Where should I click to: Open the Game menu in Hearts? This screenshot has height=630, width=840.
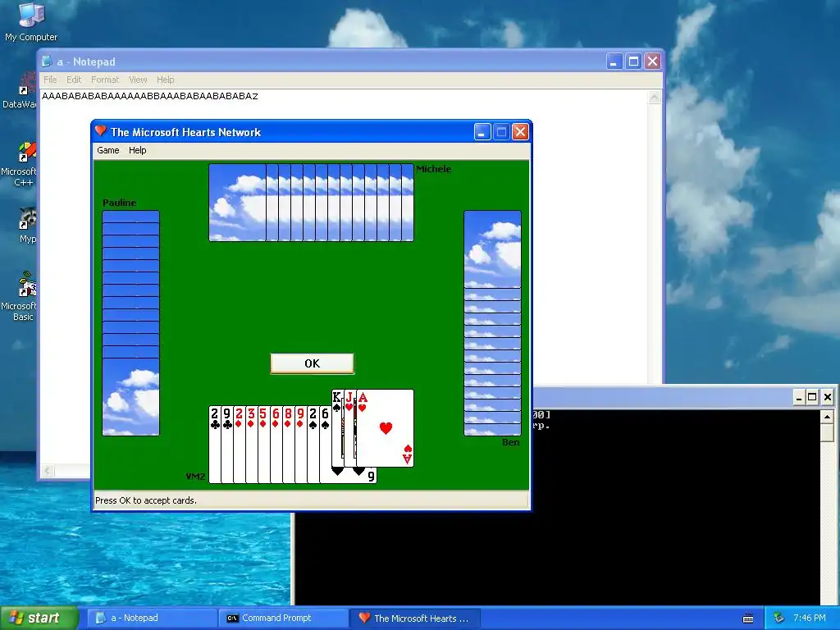107,151
